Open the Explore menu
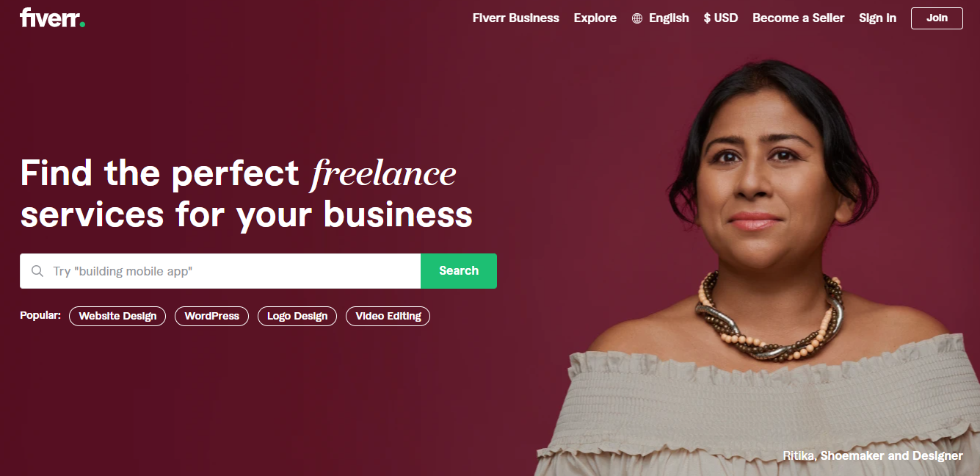This screenshot has width=980, height=476. tap(595, 18)
